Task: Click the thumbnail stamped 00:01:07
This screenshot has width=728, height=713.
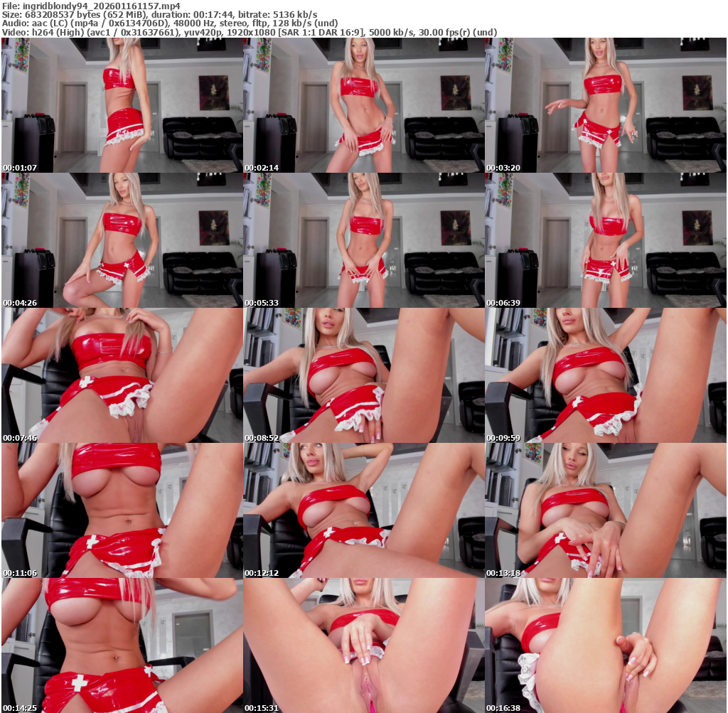Action: point(122,105)
